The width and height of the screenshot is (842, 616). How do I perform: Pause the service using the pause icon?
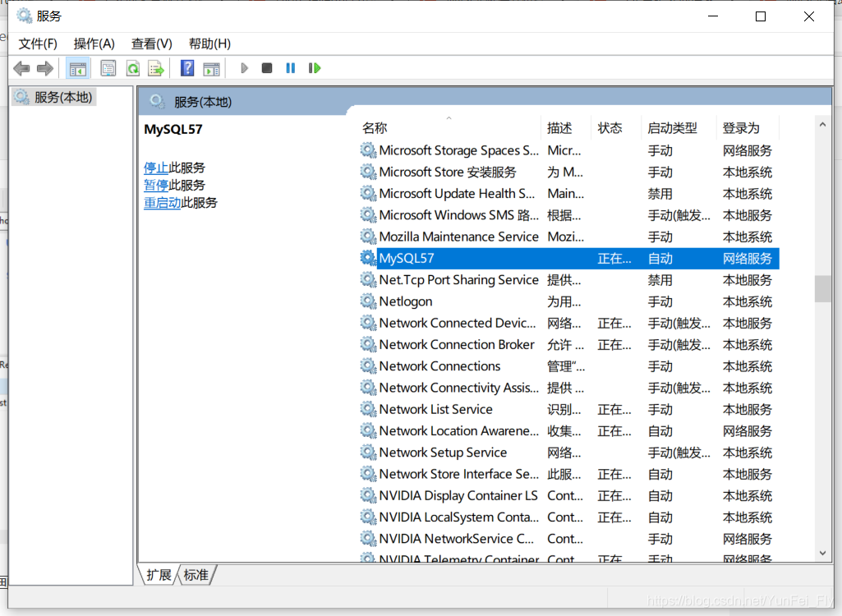pyautogui.click(x=290, y=67)
